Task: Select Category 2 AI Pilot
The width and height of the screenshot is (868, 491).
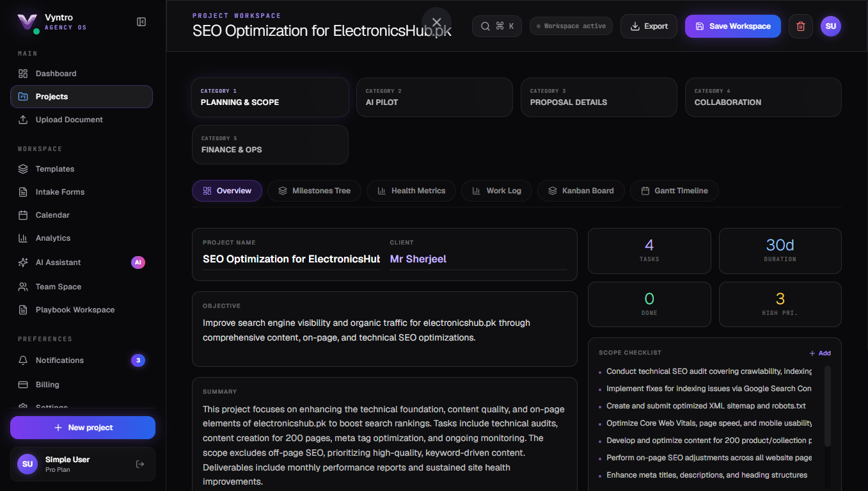Action: point(434,97)
